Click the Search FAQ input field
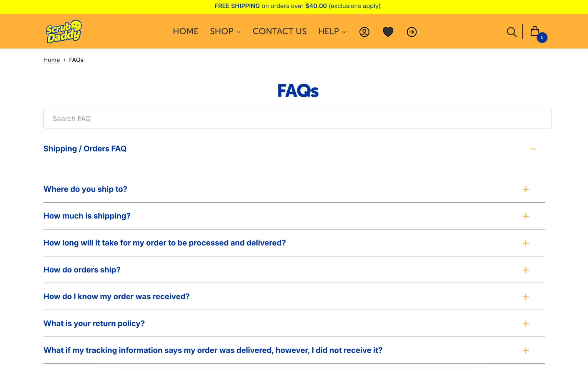This screenshot has width=588, height=370. pyautogui.click(x=297, y=119)
